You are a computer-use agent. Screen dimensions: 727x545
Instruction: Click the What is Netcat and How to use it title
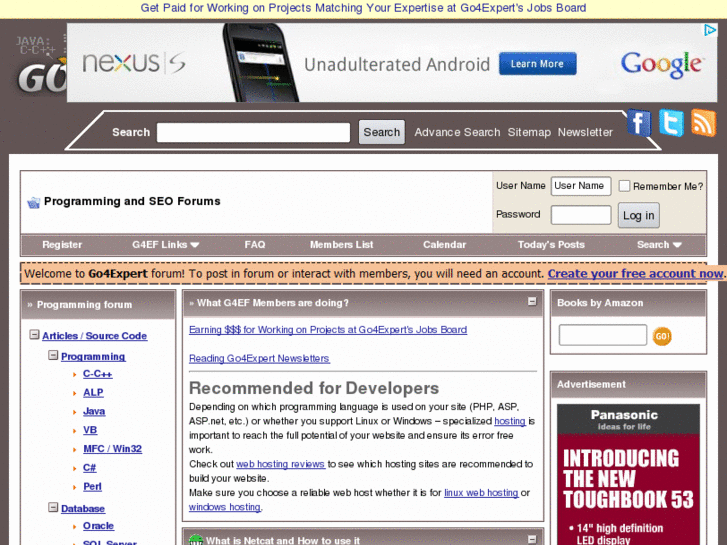point(283,540)
